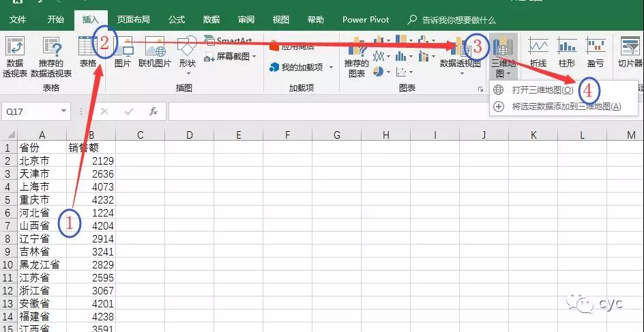Select cell 上海市
Viewport: 644px width, 332px height.
coord(42,186)
